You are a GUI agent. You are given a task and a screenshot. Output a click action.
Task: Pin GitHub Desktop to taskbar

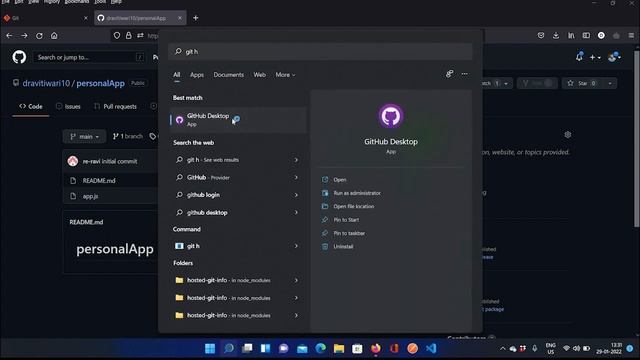pos(349,233)
